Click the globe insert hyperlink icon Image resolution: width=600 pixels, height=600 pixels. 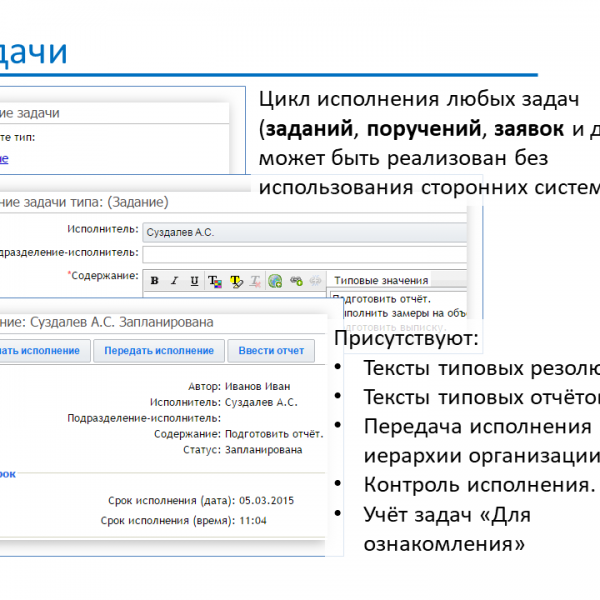(275, 281)
